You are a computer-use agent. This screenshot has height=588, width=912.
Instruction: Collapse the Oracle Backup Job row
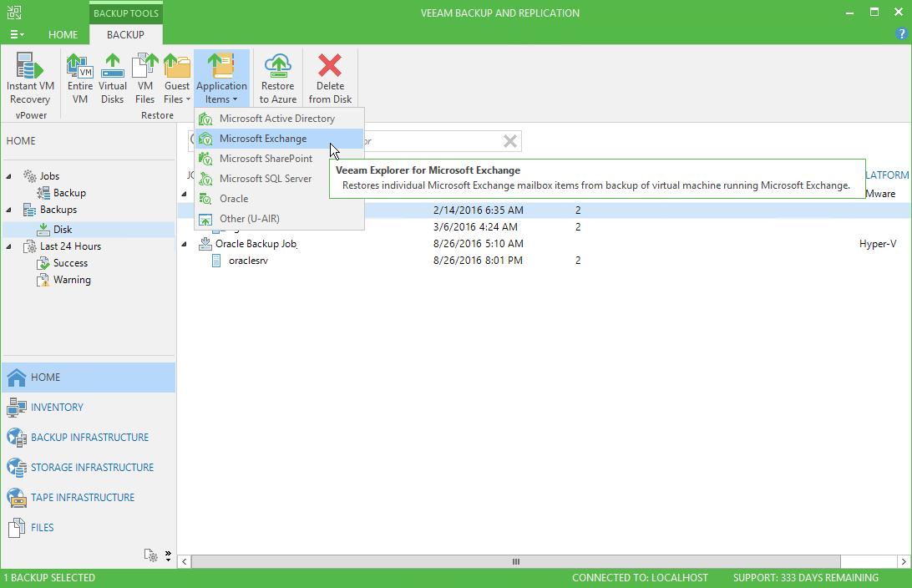pos(185,244)
